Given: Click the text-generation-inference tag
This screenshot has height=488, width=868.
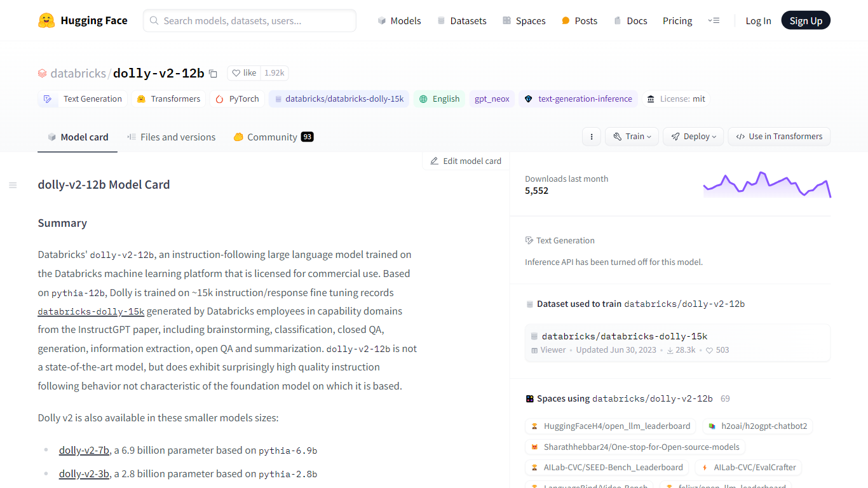Looking at the screenshot, I should 578,98.
